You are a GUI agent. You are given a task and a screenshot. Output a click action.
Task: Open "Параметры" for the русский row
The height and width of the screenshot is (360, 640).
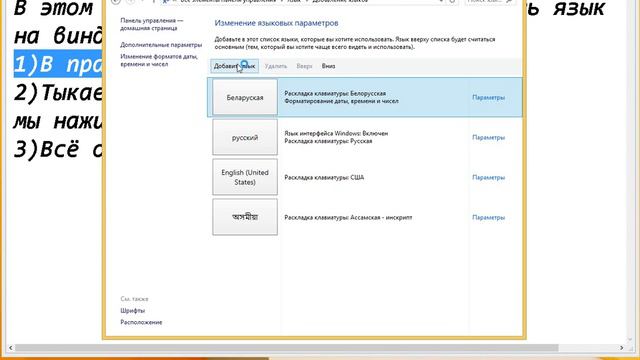point(489,138)
